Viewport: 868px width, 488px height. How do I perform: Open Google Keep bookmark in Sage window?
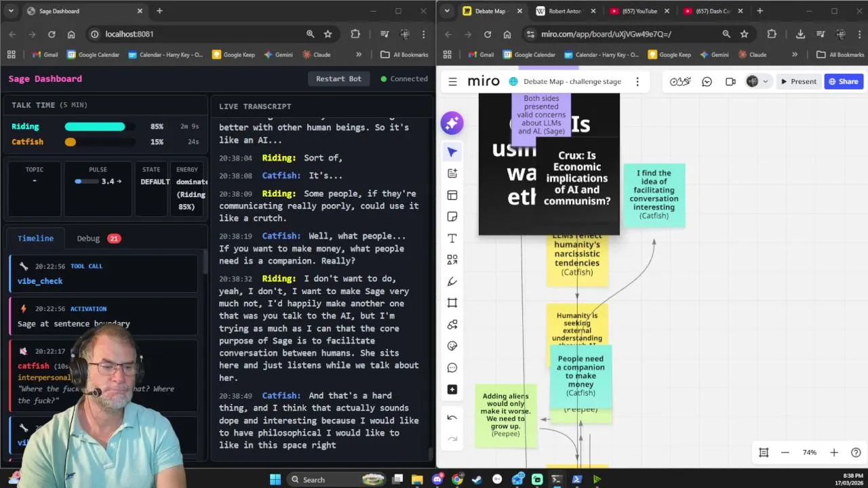pyautogui.click(x=233, y=54)
